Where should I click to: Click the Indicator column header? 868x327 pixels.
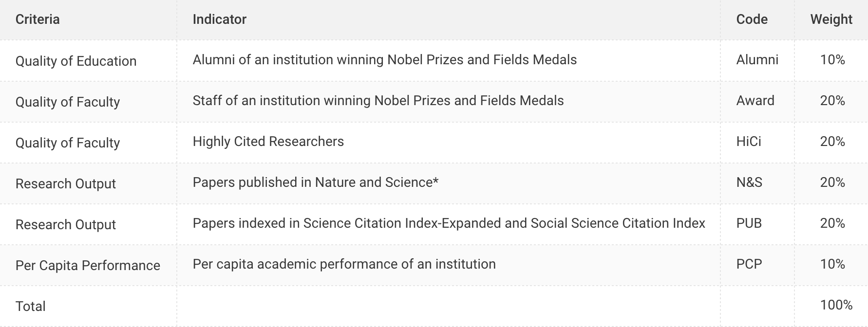tap(219, 19)
